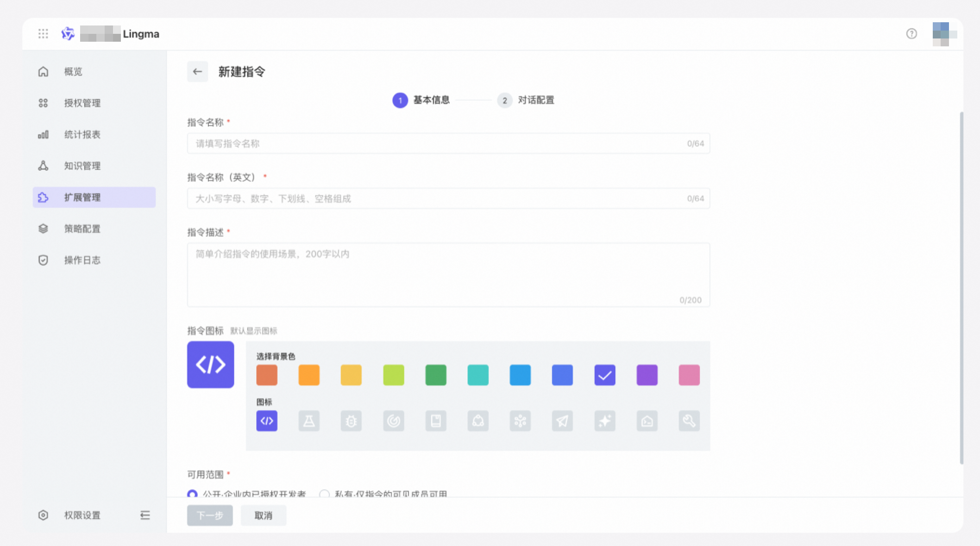Choose the bug icon option
Viewport: 980px width, 546px height.
click(351, 421)
